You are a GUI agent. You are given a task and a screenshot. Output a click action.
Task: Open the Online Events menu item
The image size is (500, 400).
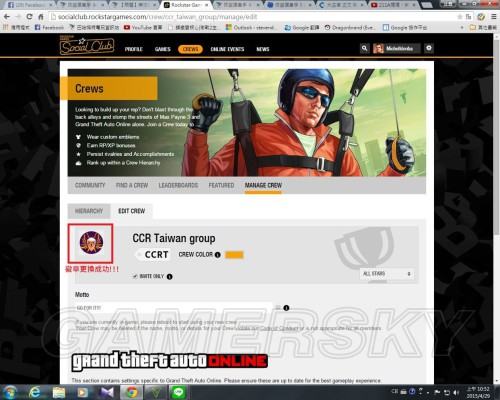227,49
